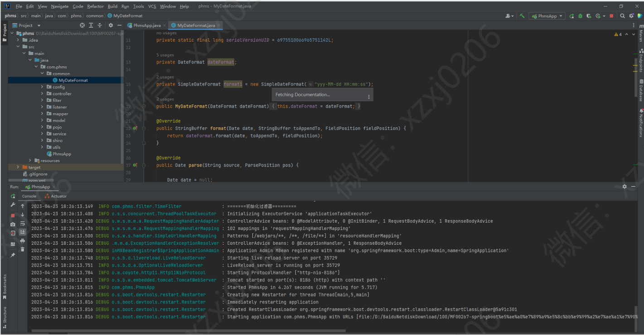This screenshot has height=335, width=644.
Task: Expand all in Project panel
Action: click(91, 25)
